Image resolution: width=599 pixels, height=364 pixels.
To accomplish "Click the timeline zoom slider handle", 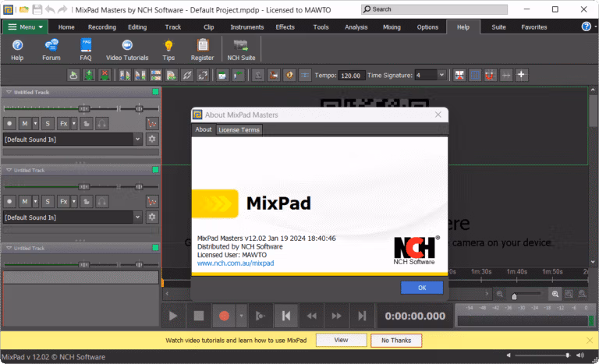I will (514, 296).
